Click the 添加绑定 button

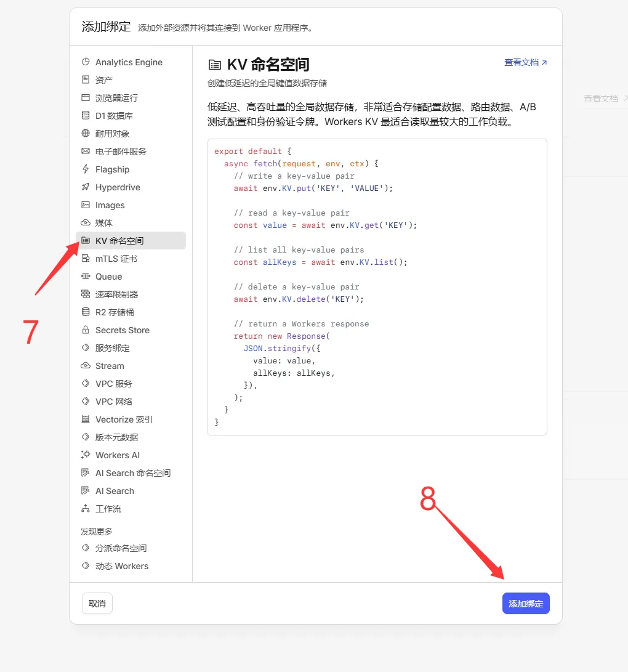click(526, 604)
